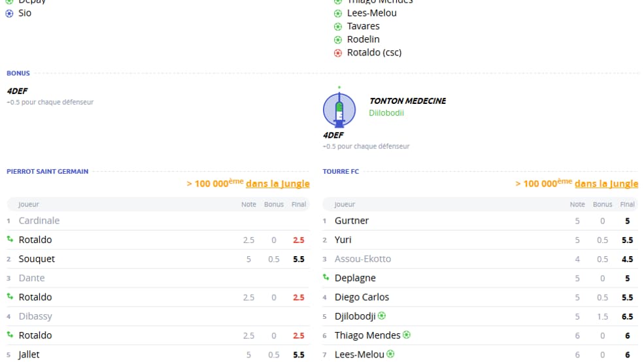Image resolution: width=644 pixels, height=362 pixels.
Task: Click the goal icon after Thiago Mendes
Action: click(407, 335)
